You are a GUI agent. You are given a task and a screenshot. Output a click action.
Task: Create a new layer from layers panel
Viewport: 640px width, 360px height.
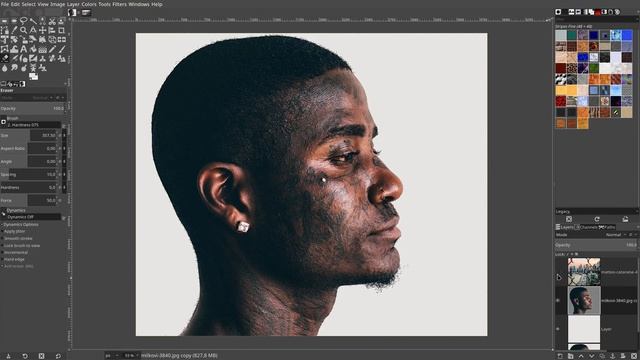point(560,356)
